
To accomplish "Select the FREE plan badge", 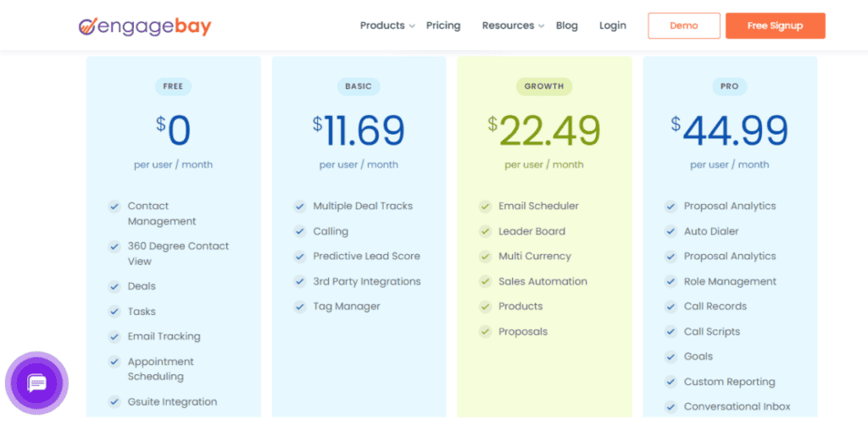I will 173,86.
